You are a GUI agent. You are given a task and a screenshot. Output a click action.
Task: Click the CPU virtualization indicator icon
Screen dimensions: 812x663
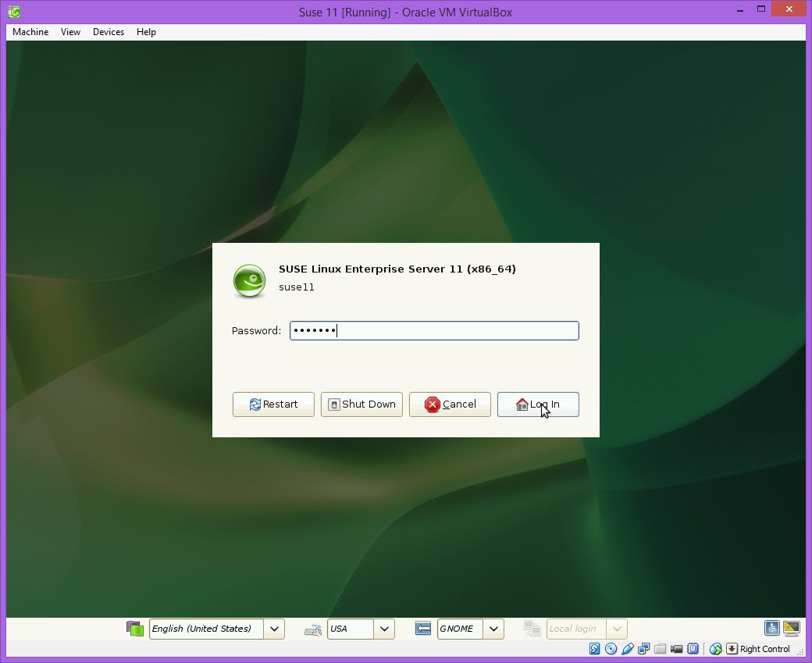coord(693,648)
